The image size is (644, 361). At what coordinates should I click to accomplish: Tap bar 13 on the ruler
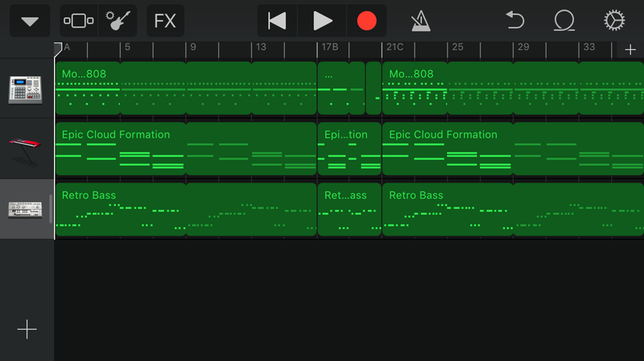pyautogui.click(x=261, y=47)
